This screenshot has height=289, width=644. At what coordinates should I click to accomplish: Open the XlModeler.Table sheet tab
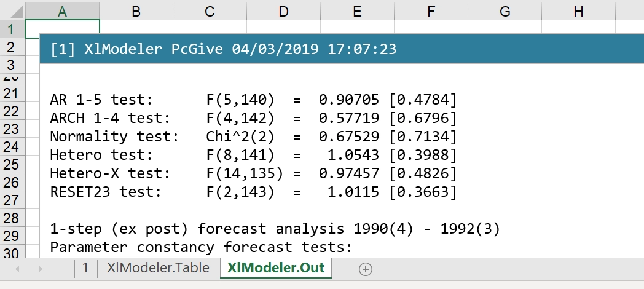(158, 268)
